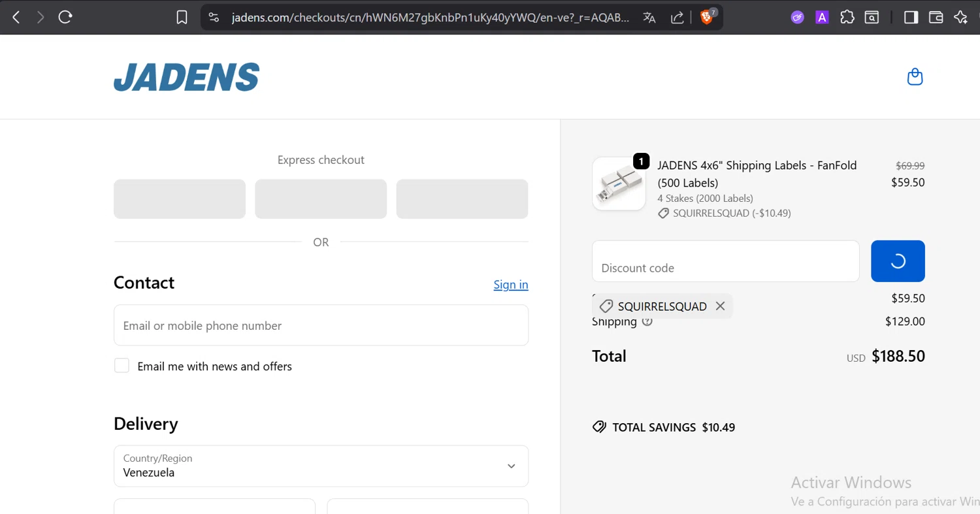Image resolution: width=980 pixels, height=514 pixels.
Task: Click the browser address bar URL
Action: coord(431,18)
